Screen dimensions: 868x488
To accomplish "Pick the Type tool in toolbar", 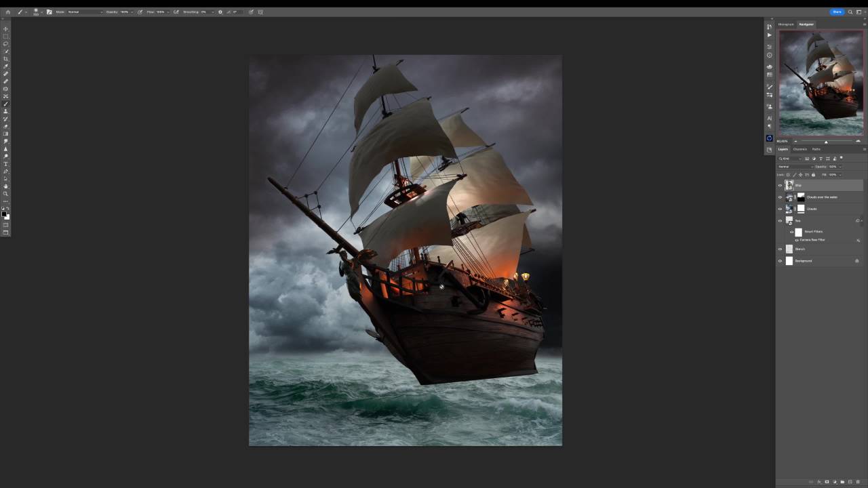I will 6,164.
